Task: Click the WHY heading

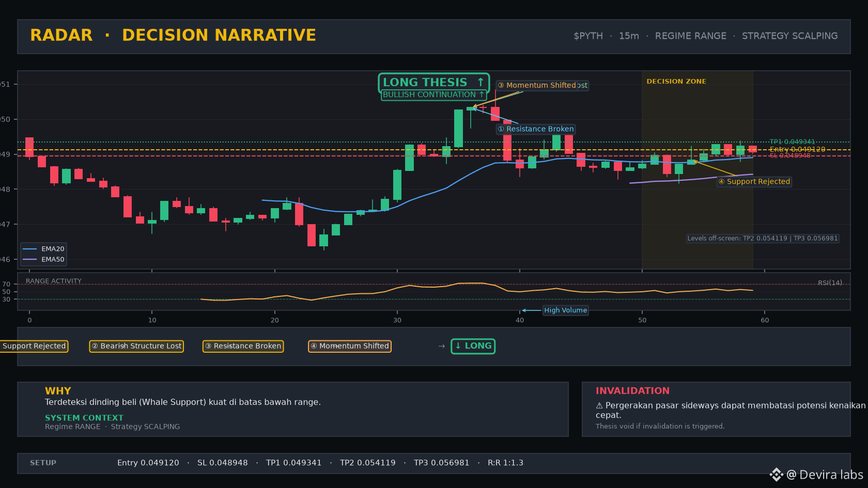Action: click(x=58, y=391)
